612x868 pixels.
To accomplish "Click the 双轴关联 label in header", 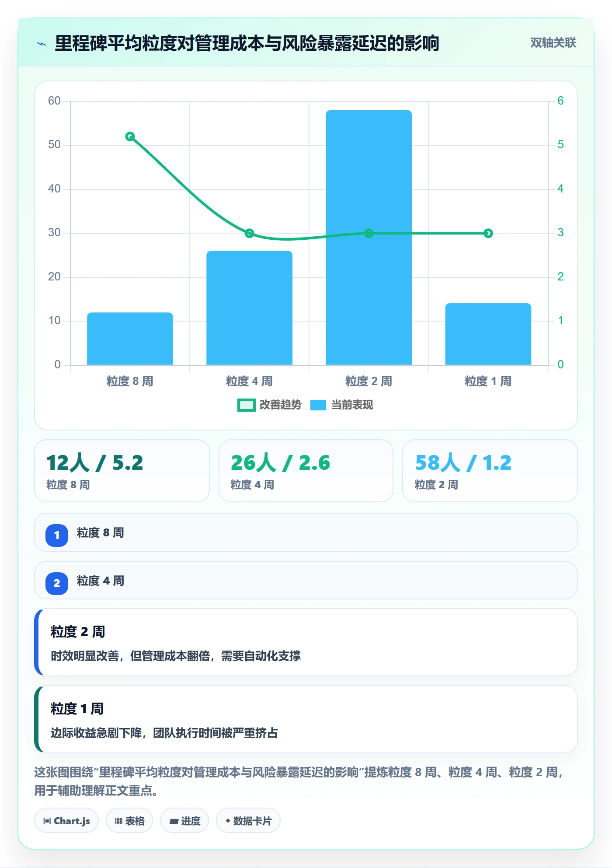I will (553, 43).
